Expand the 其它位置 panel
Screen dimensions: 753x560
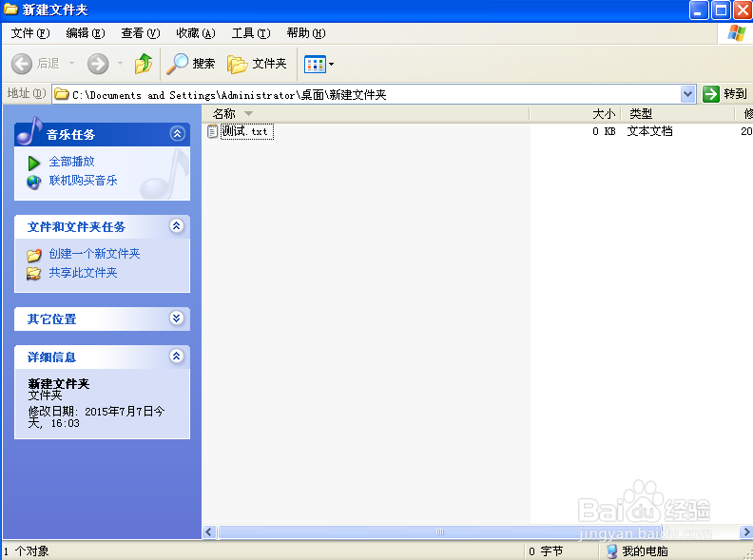(177, 318)
